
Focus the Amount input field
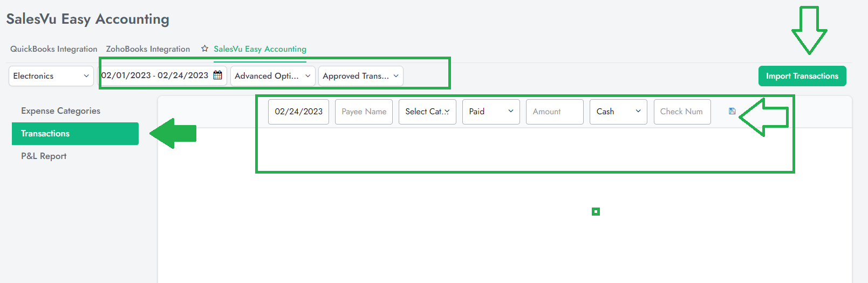555,112
